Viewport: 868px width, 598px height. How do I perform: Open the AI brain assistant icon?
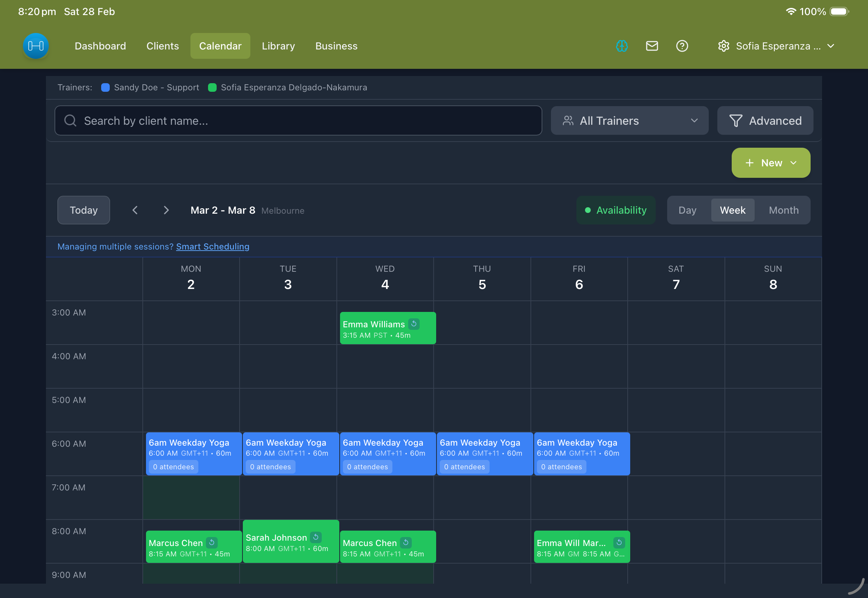pyautogui.click(x=622, y=46)
